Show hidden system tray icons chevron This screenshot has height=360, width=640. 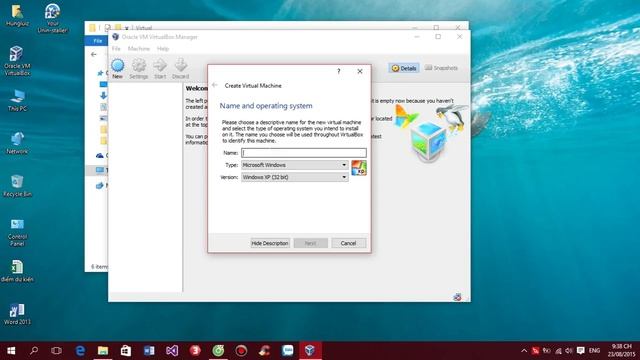[x=524, y=351]
